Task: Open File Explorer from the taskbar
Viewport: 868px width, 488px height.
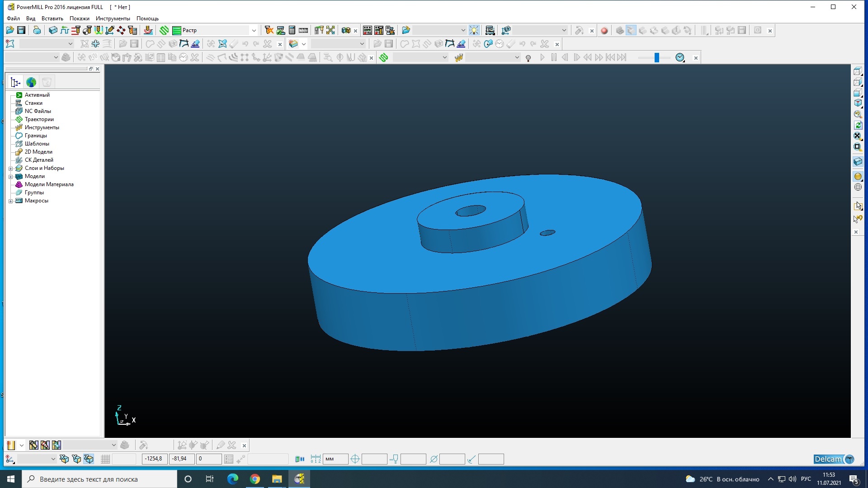Action: (x=277, y=479)
